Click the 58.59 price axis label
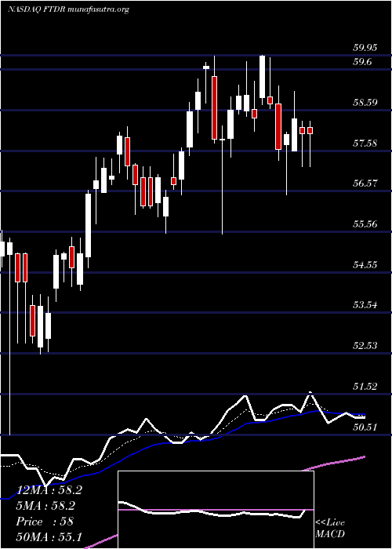Screen dimensions: 392x549 [x=365, y=103]
